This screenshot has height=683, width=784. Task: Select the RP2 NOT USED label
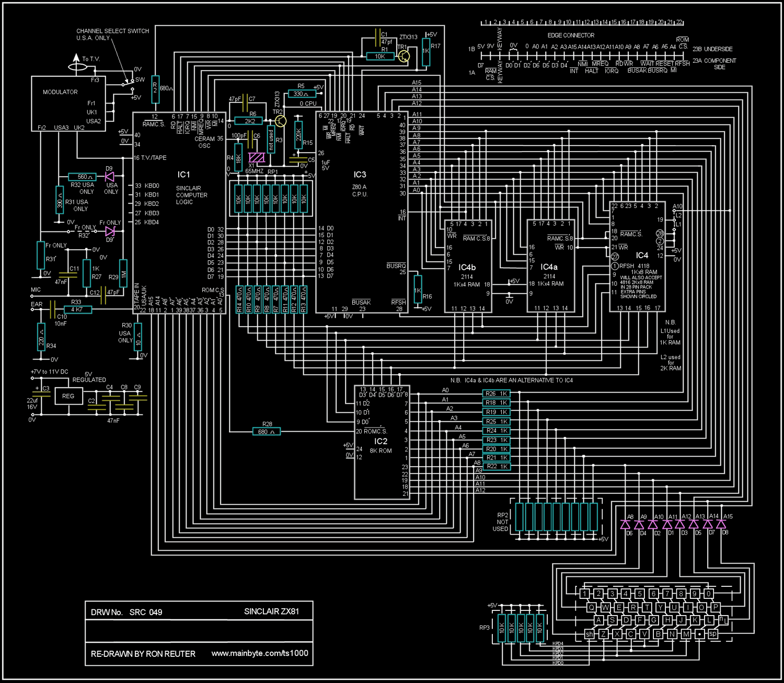(x=501, y=522)
